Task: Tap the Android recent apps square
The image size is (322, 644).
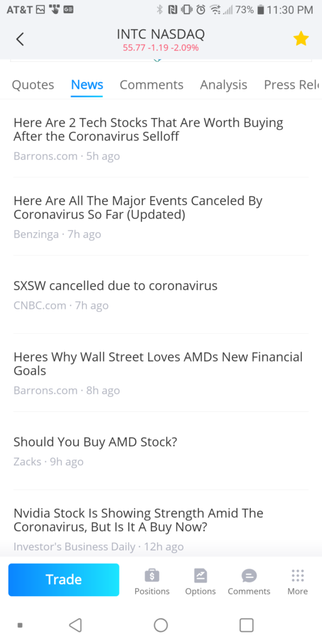Action: point(247,625)
